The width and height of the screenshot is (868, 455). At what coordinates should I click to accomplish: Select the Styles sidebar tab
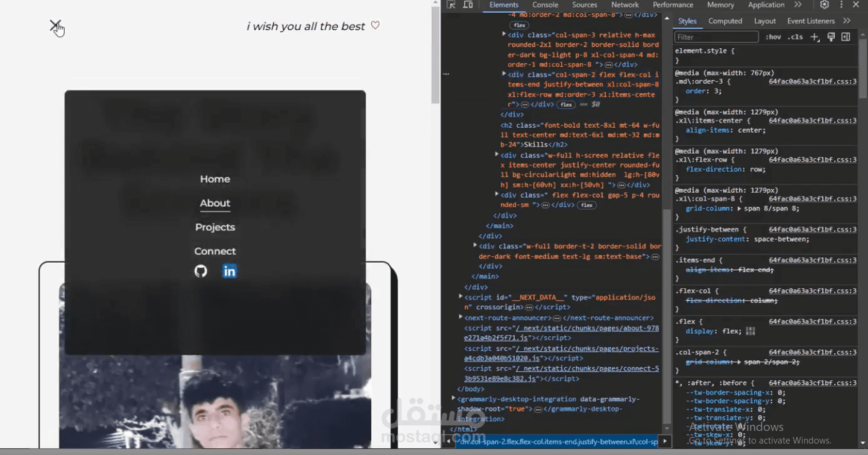pos(687,20)
